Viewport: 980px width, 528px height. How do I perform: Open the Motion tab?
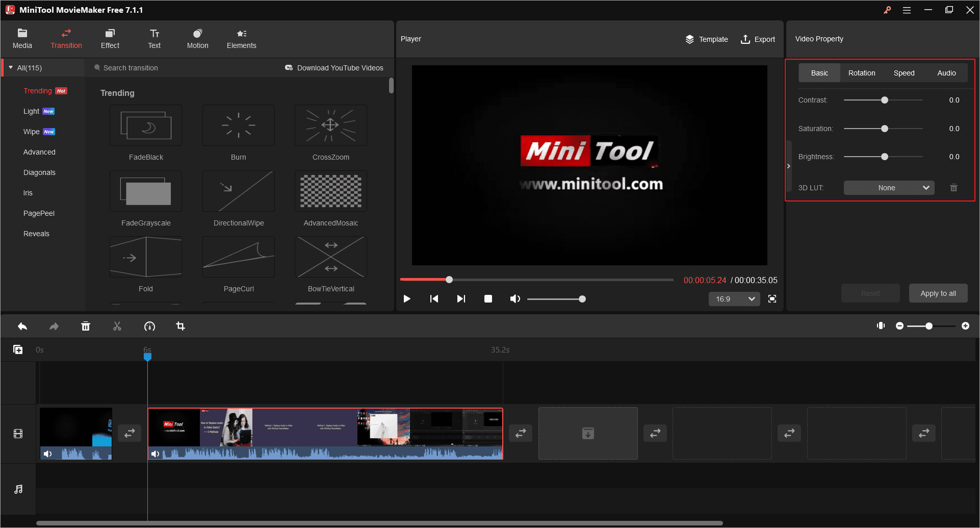pos(197,39)
